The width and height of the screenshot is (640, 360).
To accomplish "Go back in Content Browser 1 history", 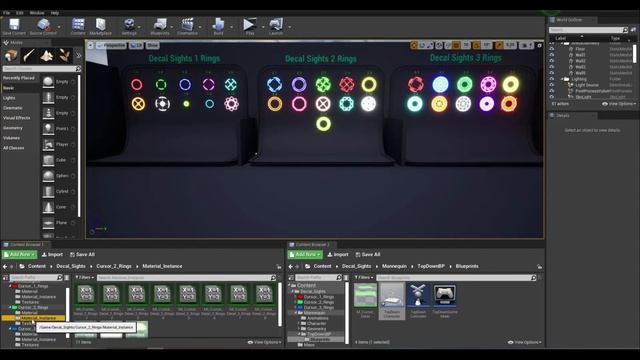I will tap(5, 267).
